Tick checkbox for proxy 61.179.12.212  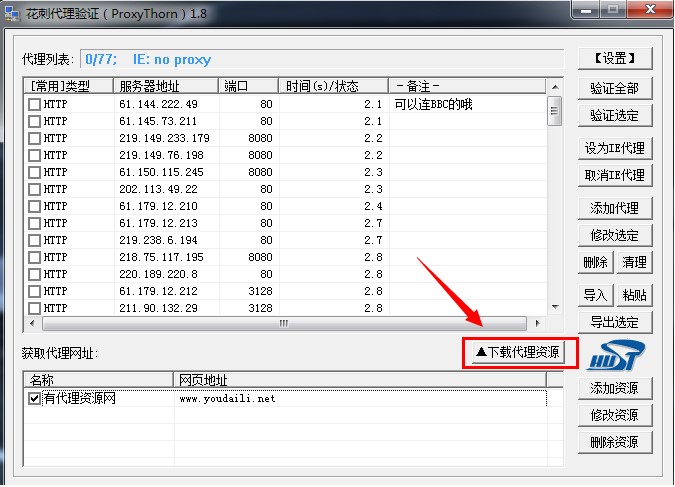tap(34, 292)
